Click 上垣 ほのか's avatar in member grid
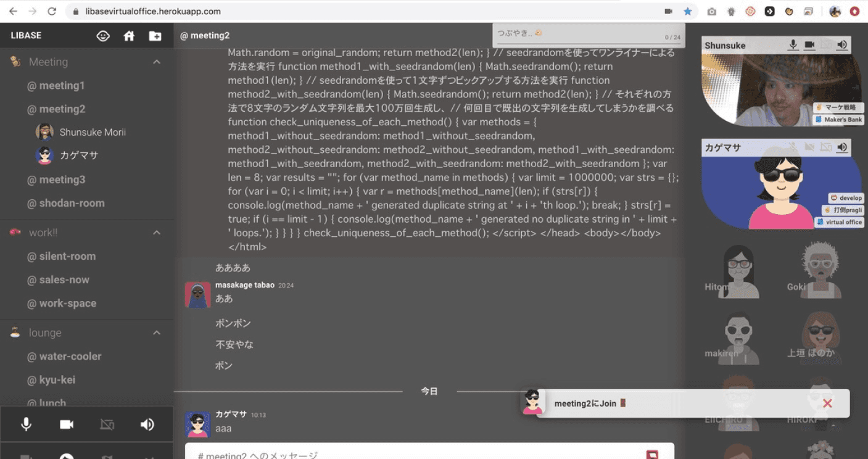The image size is (868, 459). (x=820, y=336)
